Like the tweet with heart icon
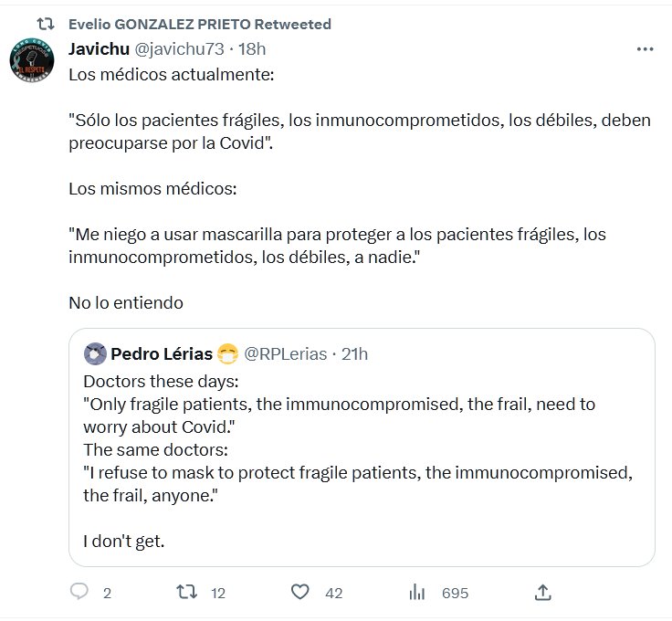Viewport: 672px width, 621px height. pyautogui.click(x=299, y=593)
